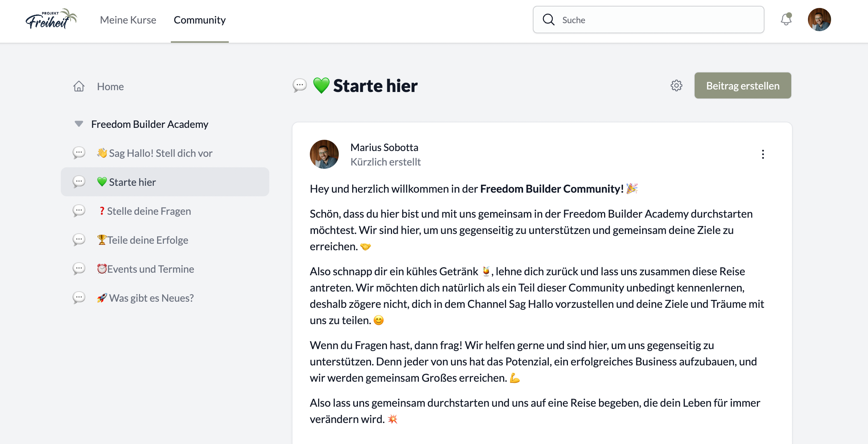Open Marius Sobotta's author name link
Viewport: 868px width, 444px height.
384,147
